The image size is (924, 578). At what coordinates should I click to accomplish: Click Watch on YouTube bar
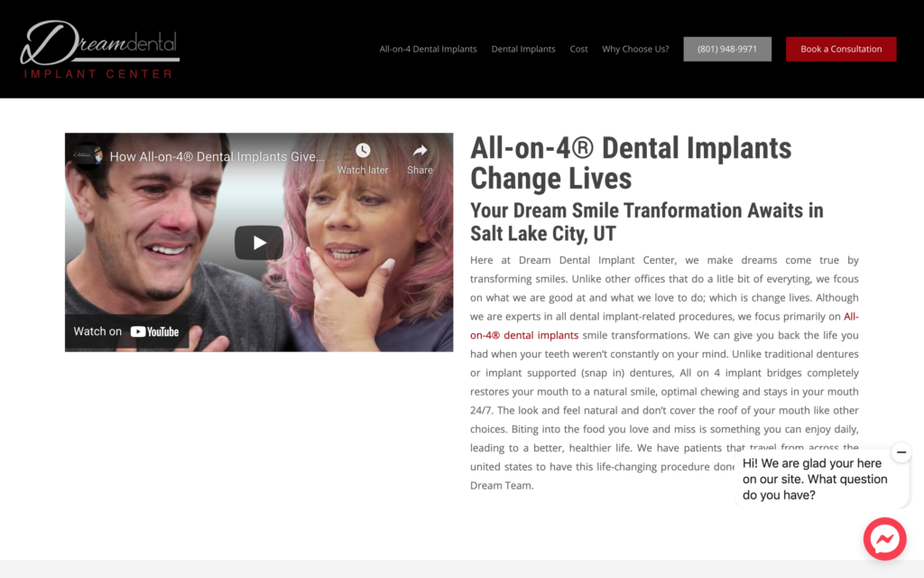click(126, 331)
